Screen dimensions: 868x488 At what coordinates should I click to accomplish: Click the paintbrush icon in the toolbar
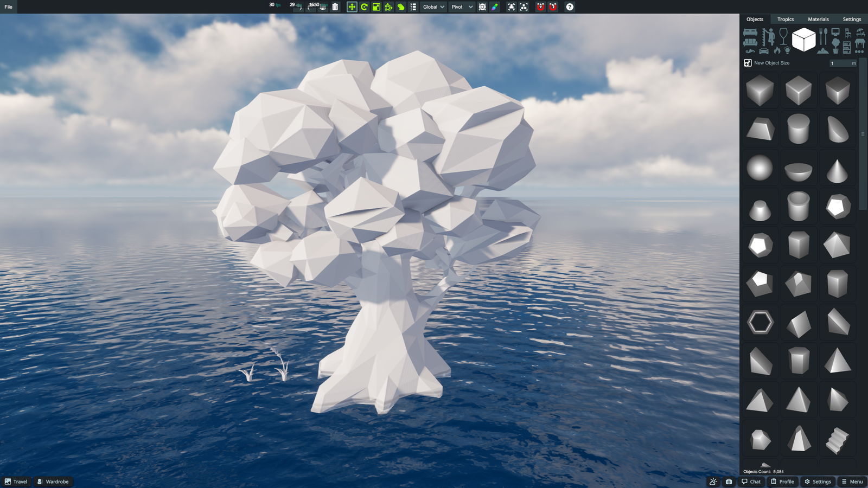[495, 7]
